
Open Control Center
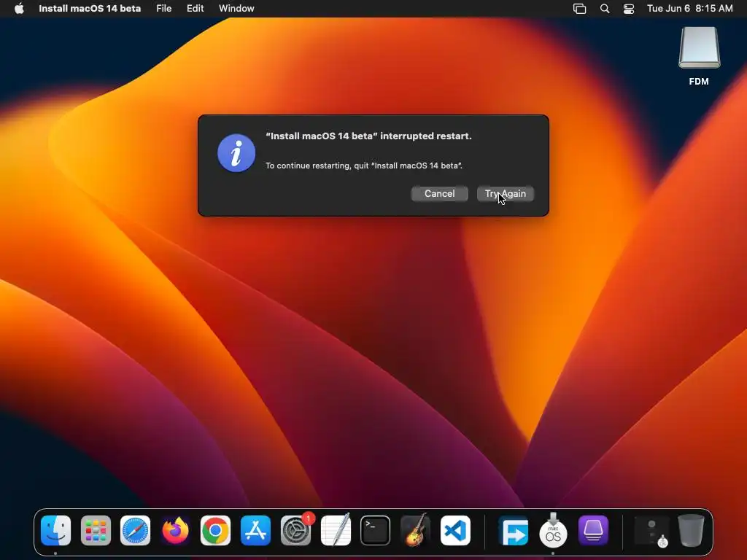tap(629, 9)
